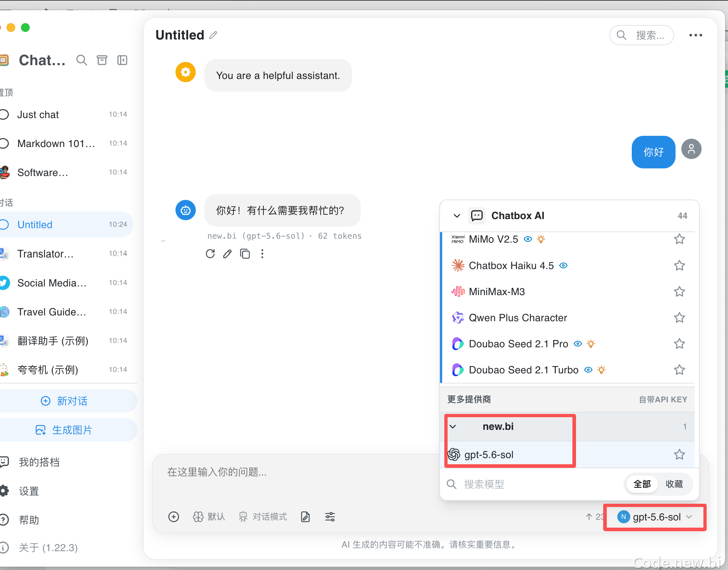This screenshot has height=570, width=728.
Task: Open the sidebar search icon
Action: pos(82,60)
